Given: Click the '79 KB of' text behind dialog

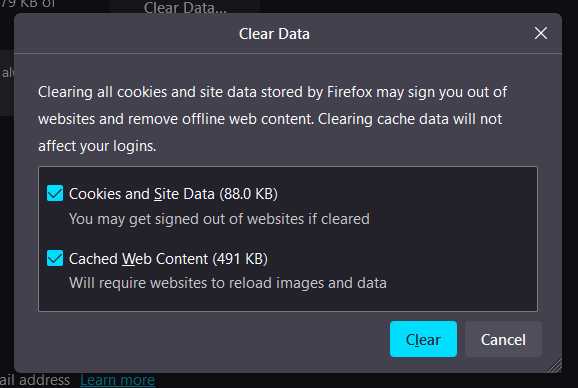Looking at the screenshot, I should pyautogui.click(x=28, y=4).
